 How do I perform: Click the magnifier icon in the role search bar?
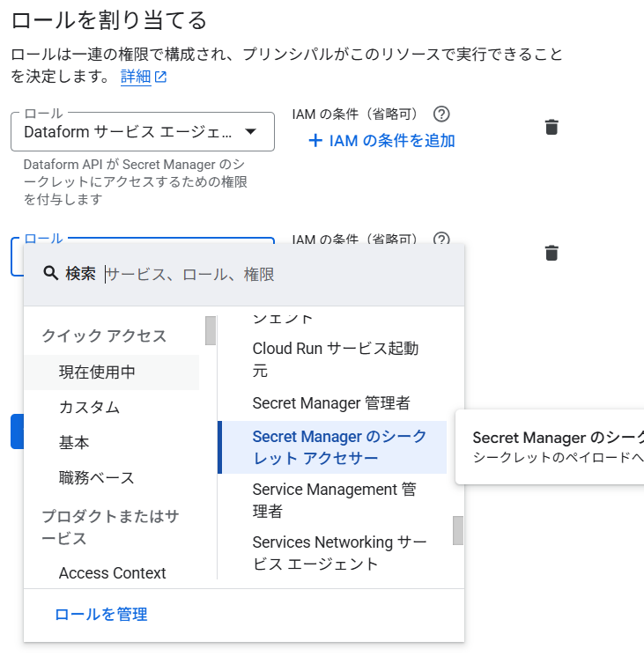(50, 274)
